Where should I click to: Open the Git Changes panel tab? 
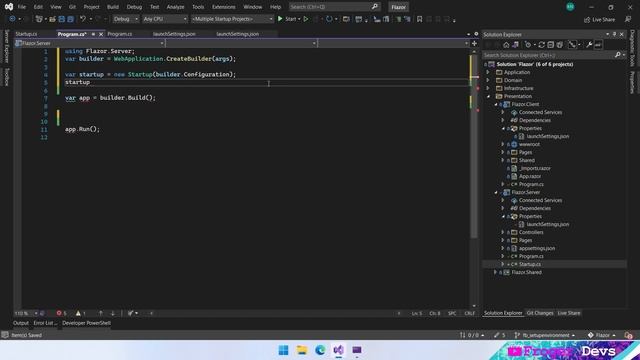point(540,313)
